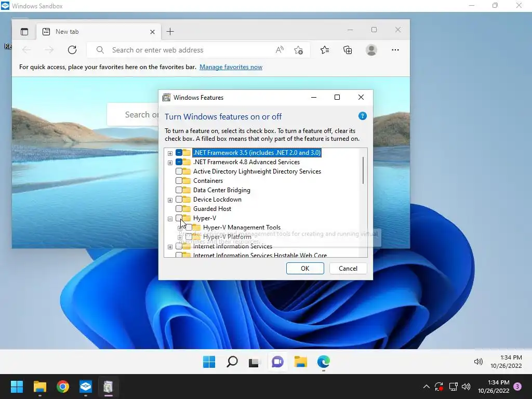Select Windows Features icon on host taskbar
The width and height of the screenshot is (532, 399).
click(x=108, y=387)
